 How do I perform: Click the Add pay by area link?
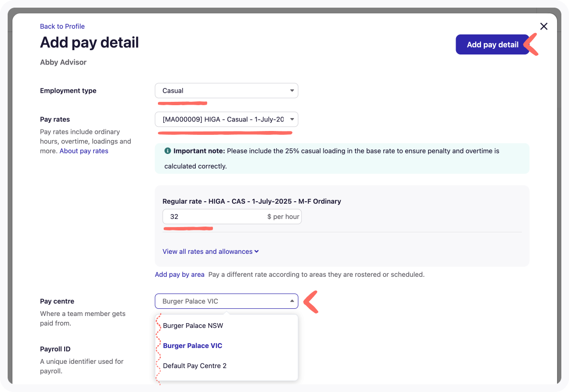(x=179, y=274)
